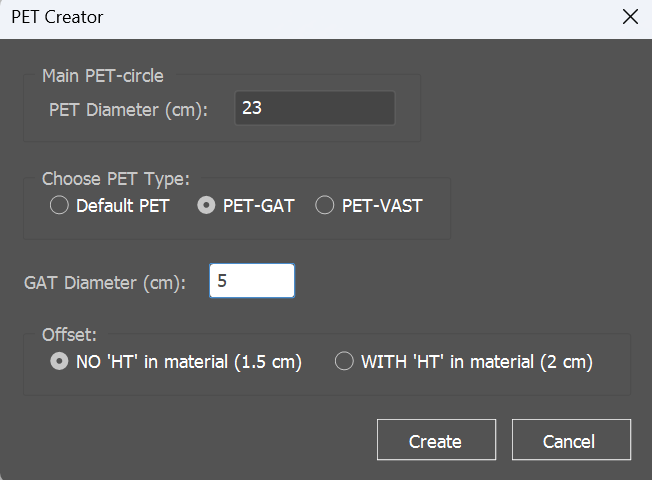Click the "NO 'HT' in material (1.5 cm)" text

click(189, 362)
